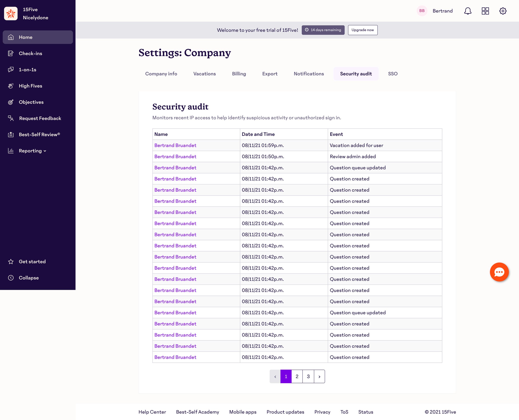The width and height of the screenshot is (519, 420).
Task: Go to pagination page 2
Action: (x=297, y=377)
